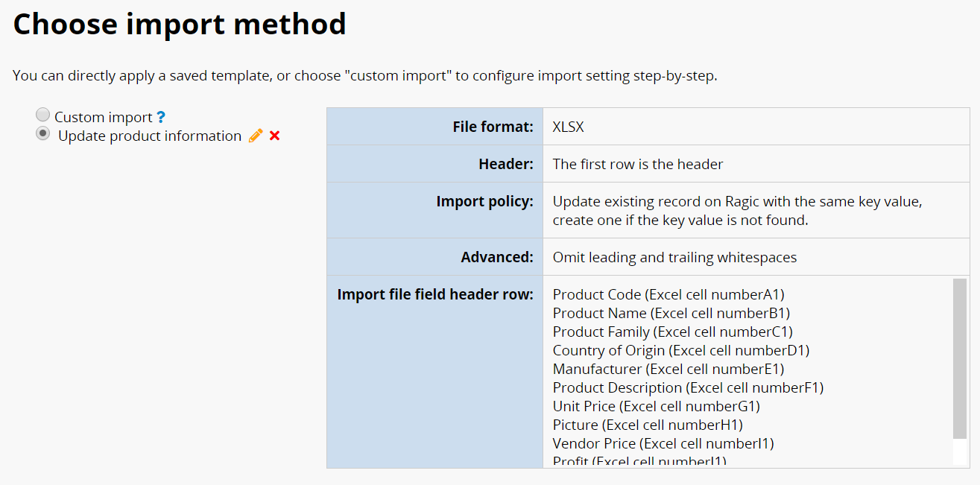Open the Custom import help question mark
This screenshot has height=485, width=980.
pyautogui.click(x=161, y=118)
